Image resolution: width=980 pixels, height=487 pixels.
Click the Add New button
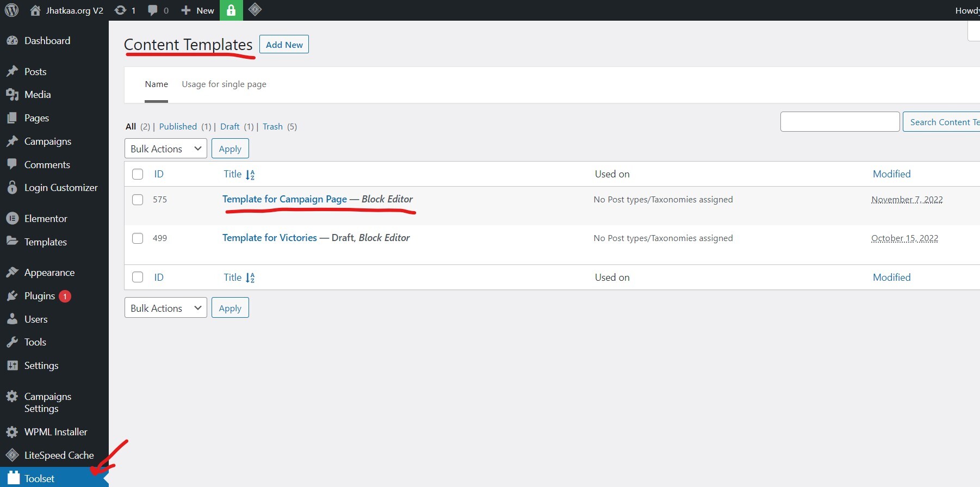[x=284, y=45]
